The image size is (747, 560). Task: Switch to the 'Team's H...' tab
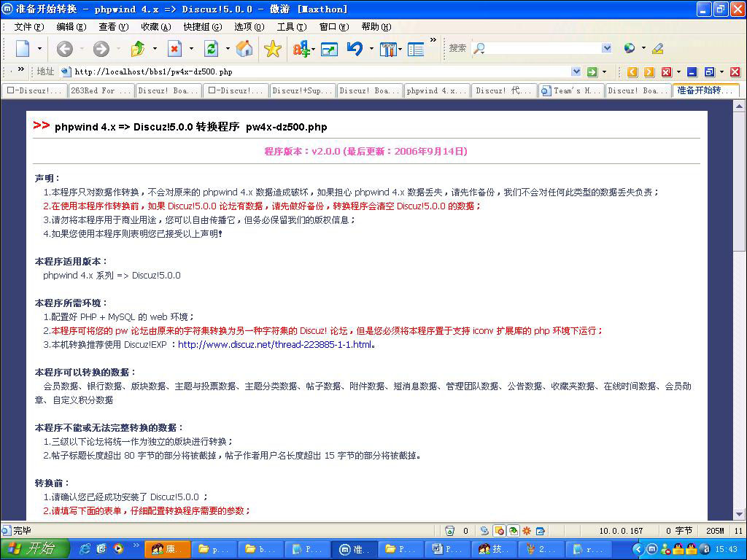click(x=571, y=90)
